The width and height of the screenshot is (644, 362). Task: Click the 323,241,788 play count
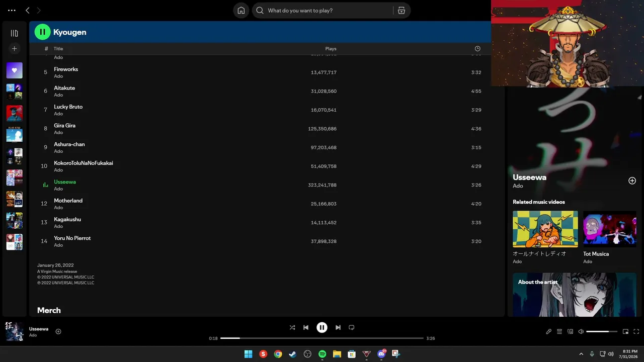tap(322, 185)
